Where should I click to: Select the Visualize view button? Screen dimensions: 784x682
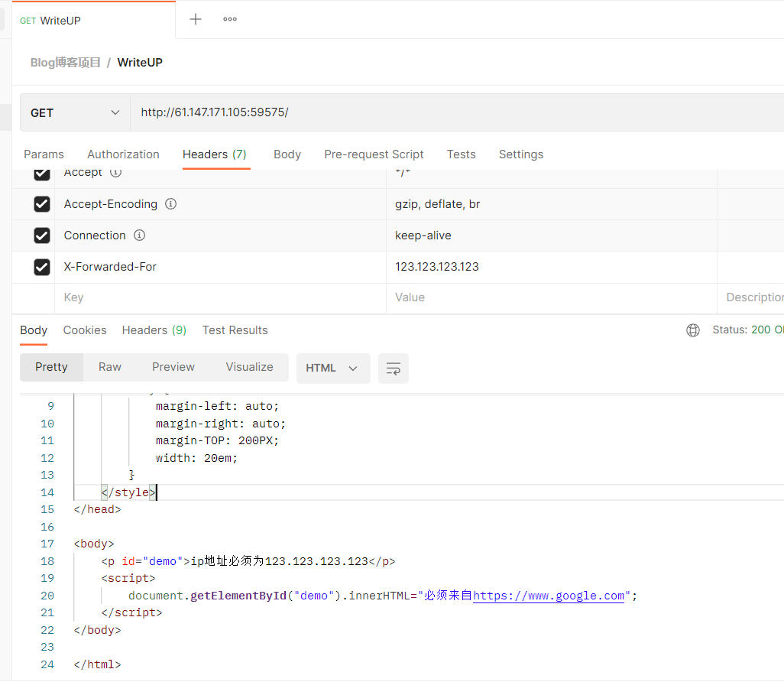click(250, 367)
